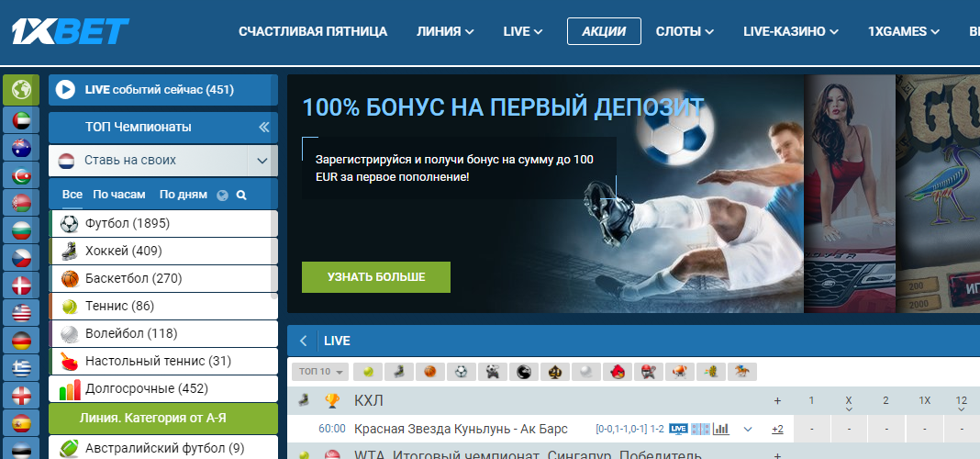
Task: Open Линия. Категория от А-Я
Action: (163, 418)
